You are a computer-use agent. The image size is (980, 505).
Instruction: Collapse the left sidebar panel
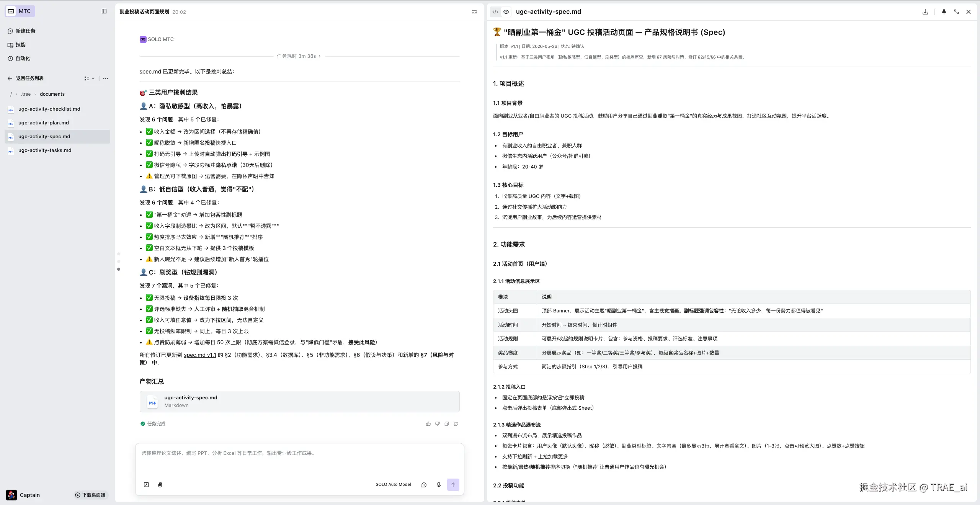(104, 11)
